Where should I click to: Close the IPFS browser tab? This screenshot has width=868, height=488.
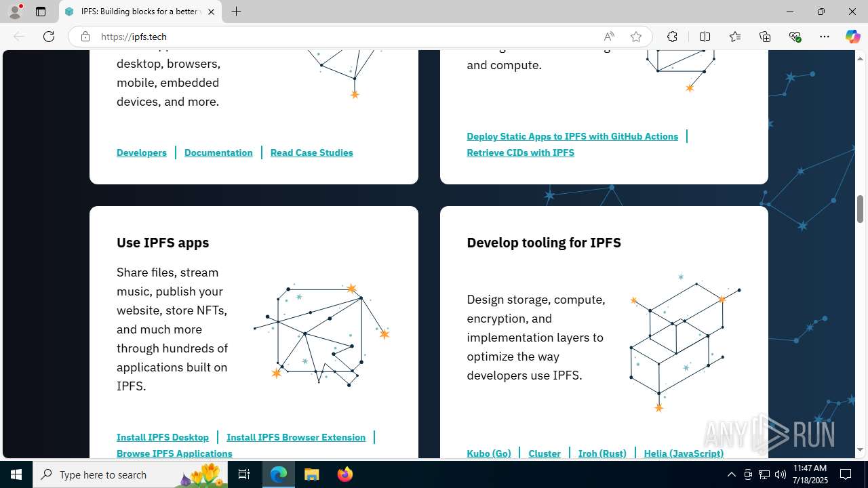coord(211,12)
